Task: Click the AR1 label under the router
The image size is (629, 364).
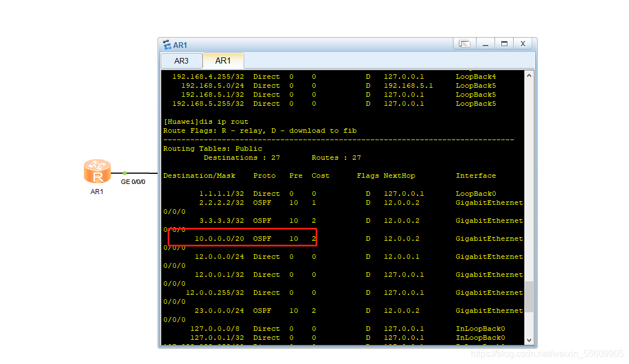Action: coord(97,192)
